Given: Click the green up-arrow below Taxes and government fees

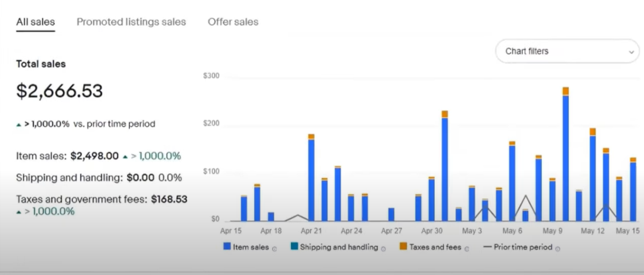Looking at the screenshot, I should (19, 212).
